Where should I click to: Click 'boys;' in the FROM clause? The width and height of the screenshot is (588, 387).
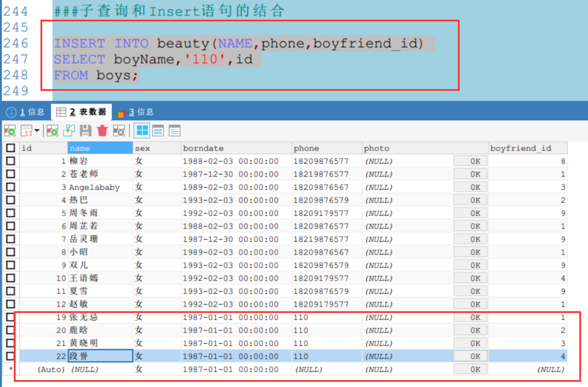tap(117, 75)
